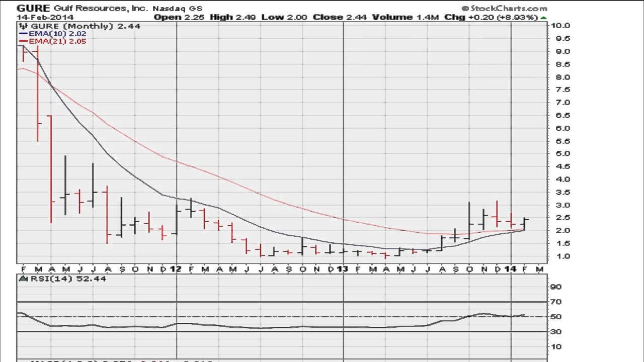The width and height of the screenshot is (644, 362).
Task: Open the StockCharts.com link
Action: coord(508,9)
